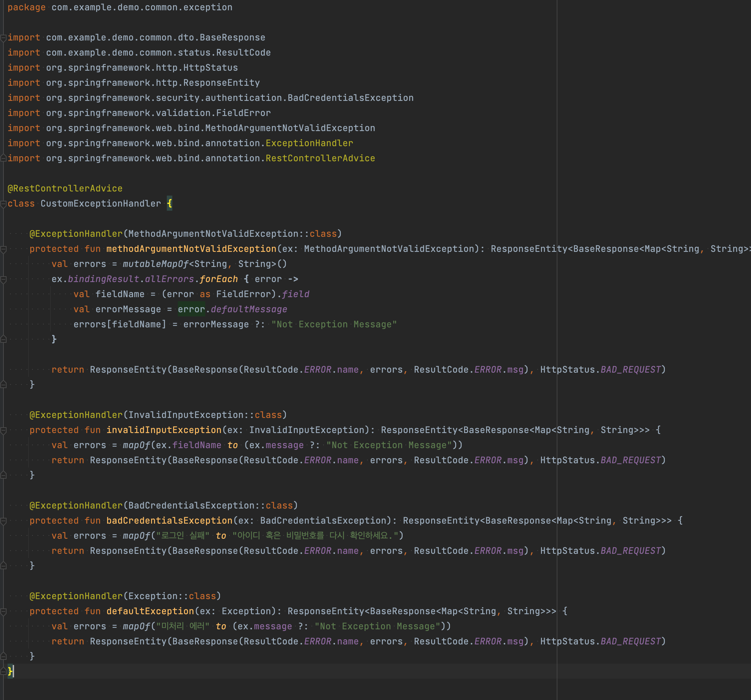This screenshot has height=700, width=751.
Task: Collapse the import block fold marker at BaseResponse import
Action: [3, 38]
